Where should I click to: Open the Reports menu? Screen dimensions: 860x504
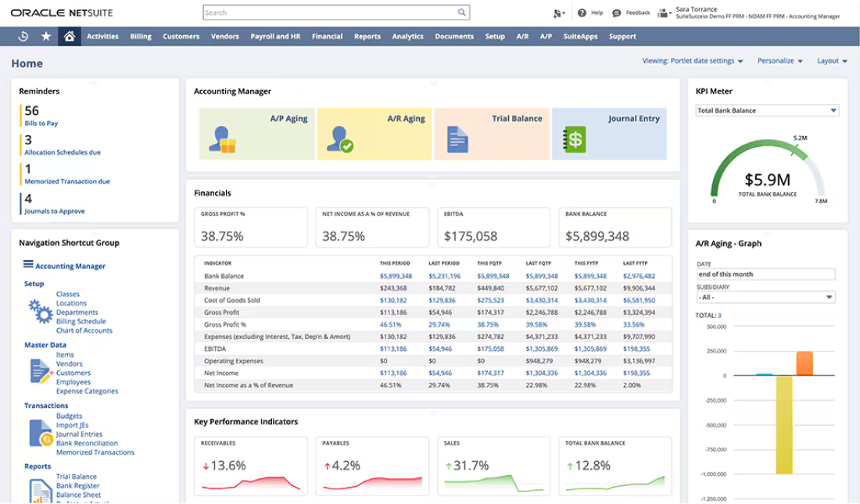point(367,36)
